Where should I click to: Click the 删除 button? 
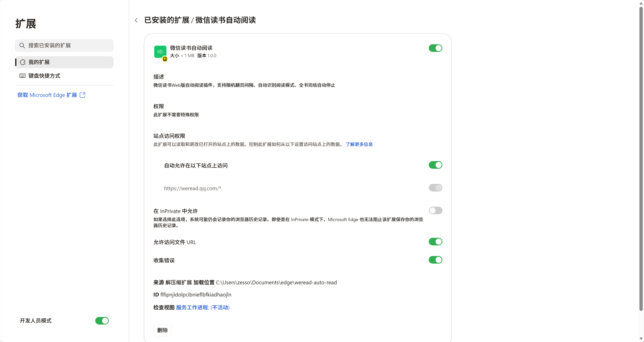[162, 330]
